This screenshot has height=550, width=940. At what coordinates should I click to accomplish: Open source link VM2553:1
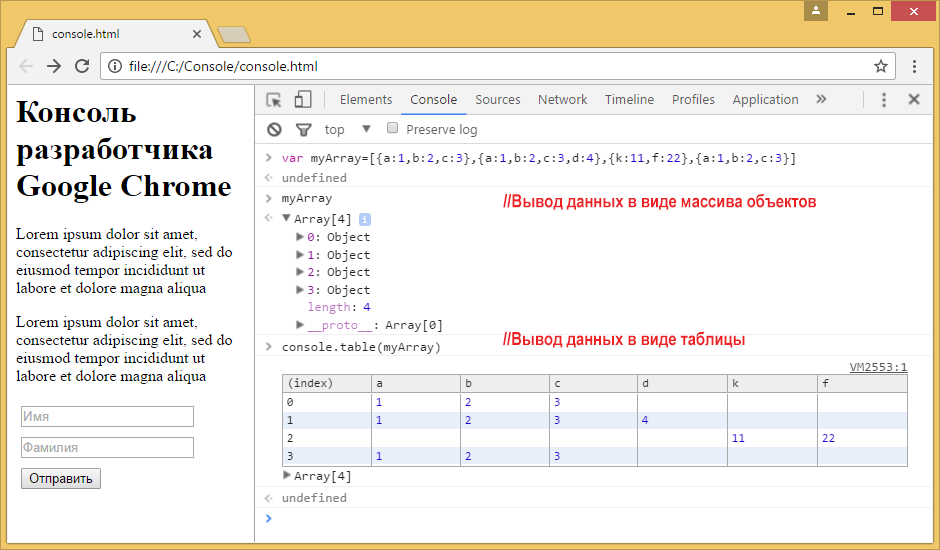coord(878,367)
